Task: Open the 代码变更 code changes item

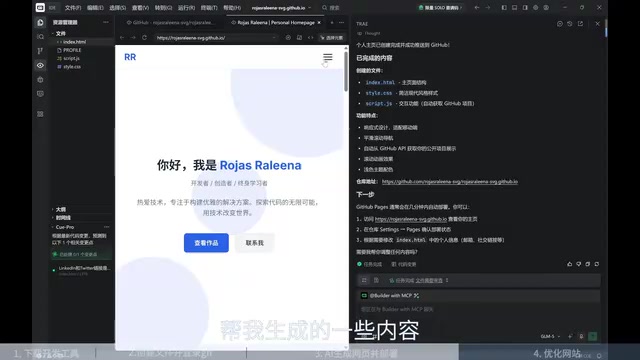Action: [x=404, y=264]
